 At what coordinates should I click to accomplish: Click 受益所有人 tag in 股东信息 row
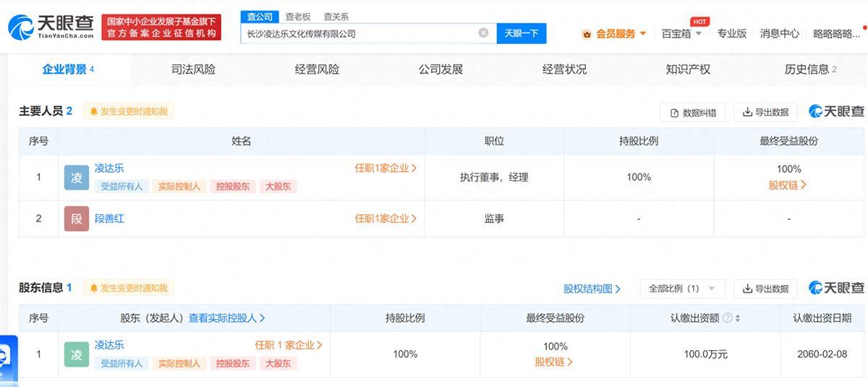coord(122,364)
